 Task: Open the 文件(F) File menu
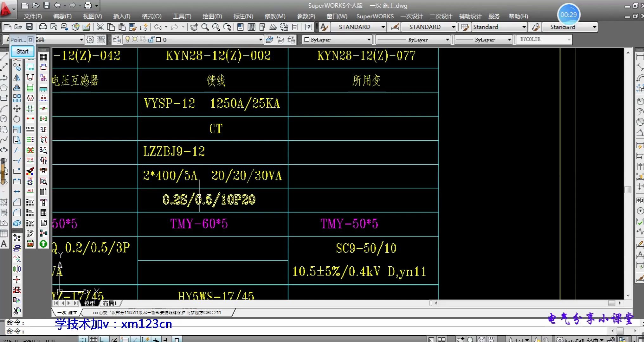[33, 16]
